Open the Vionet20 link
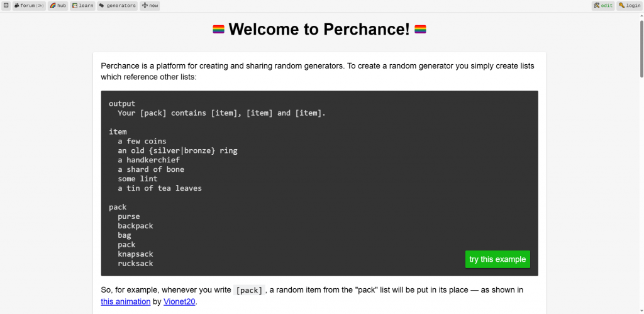 pyautogui.click(x=179, y=301)
